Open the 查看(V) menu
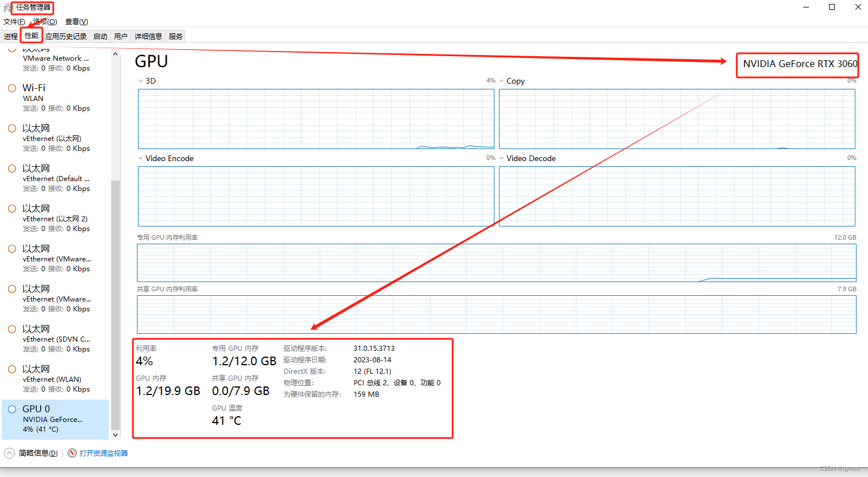Viewport: 868px width, 477px height. point(76,22)
